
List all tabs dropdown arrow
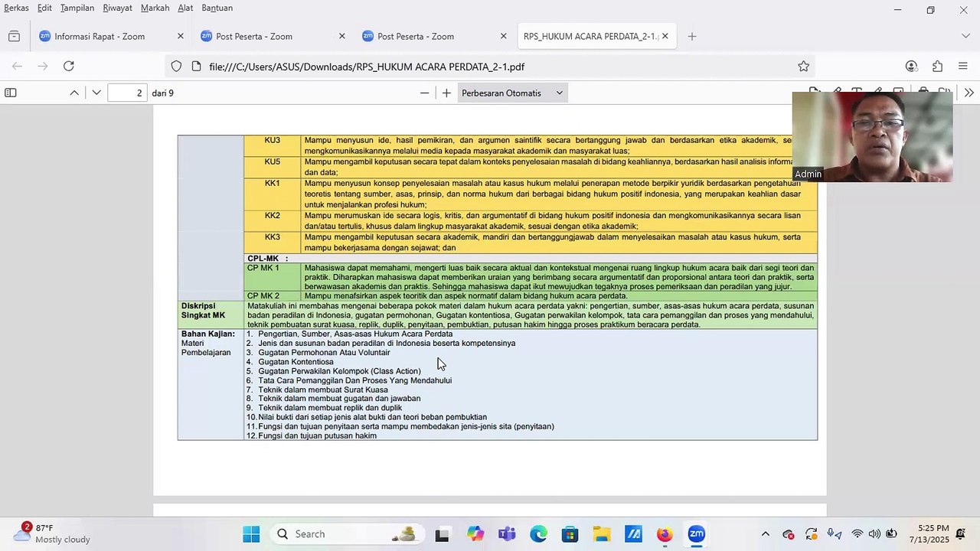pos(965,36)
